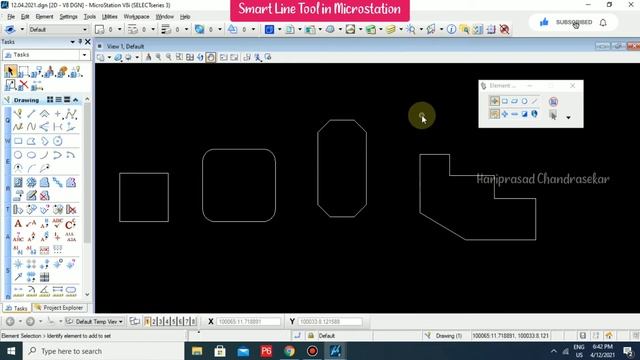Select the Element Selection arrow tool in Tasks
640x360 pixels.
tap(11, 71)
